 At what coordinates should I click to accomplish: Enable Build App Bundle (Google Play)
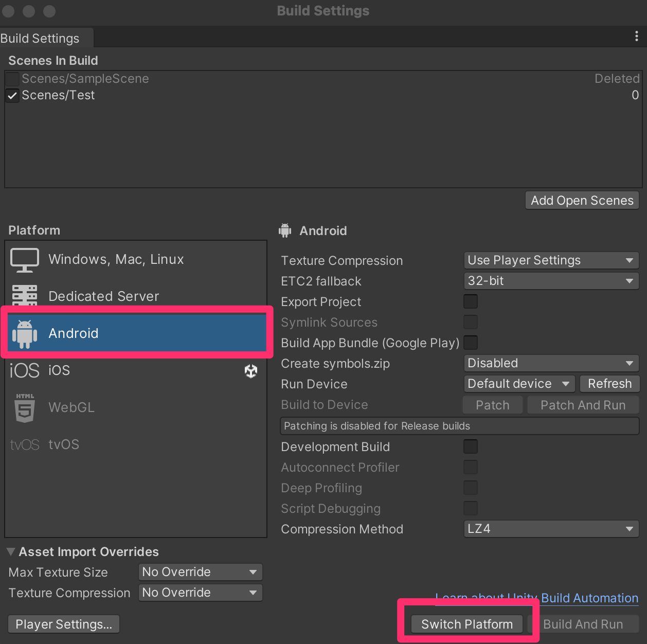click(x=471, y=343)
